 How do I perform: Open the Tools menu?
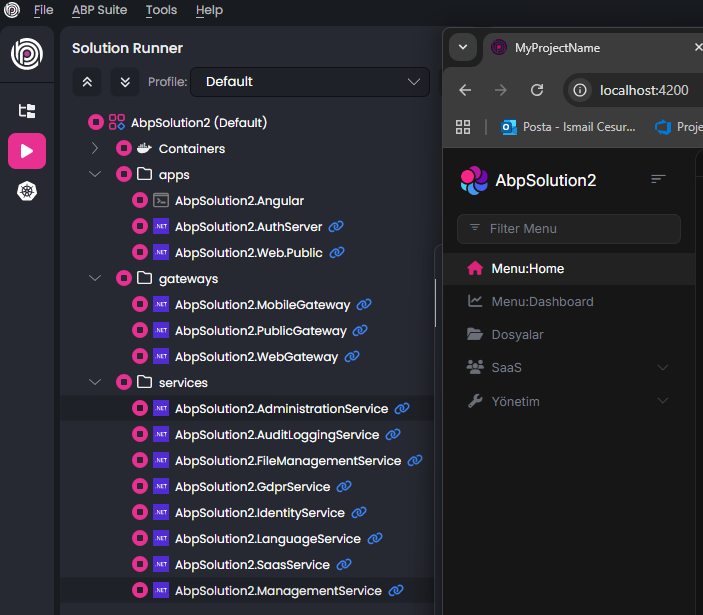click(x=161, y=10)
